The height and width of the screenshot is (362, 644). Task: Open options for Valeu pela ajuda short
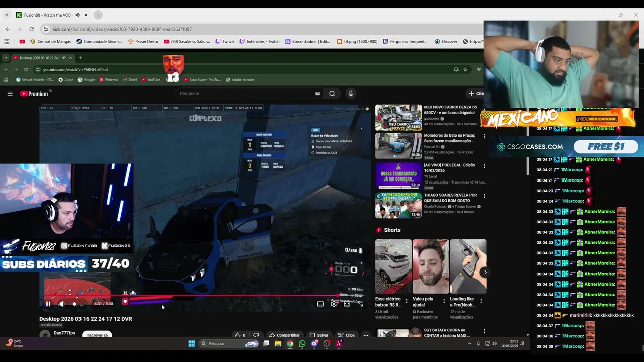tap(444, 301)
